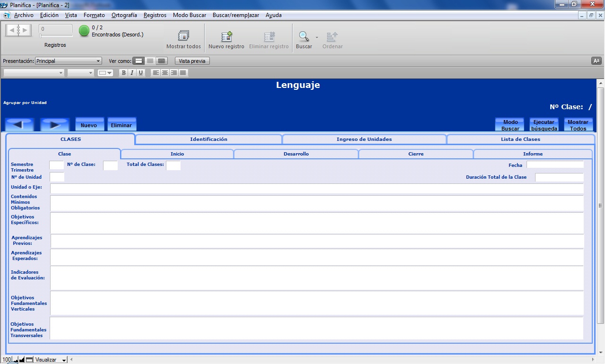Open the Formato menu
Image resolution: width=605 pixels, height=364 pixels.
[x=94, y=15]
